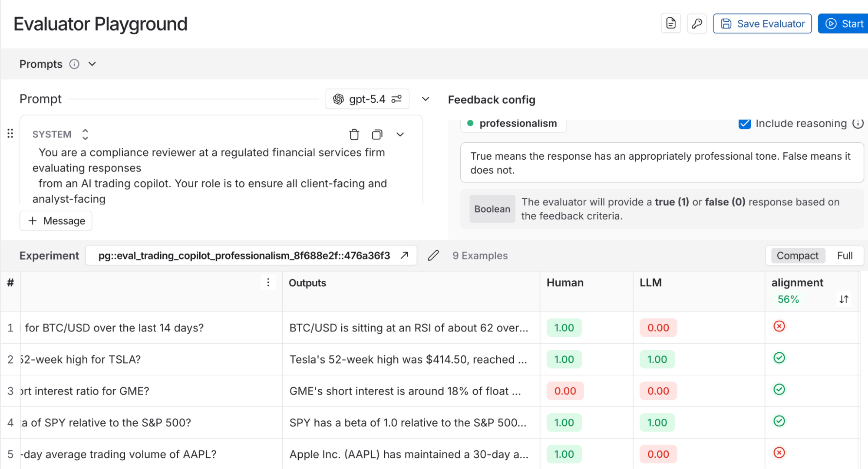Image resolution: width=868 pixels, height=469 pixels.
Task: Sort by alignment using the sort arrows icon
Action: pyautogui.click(x=843, y=299)
